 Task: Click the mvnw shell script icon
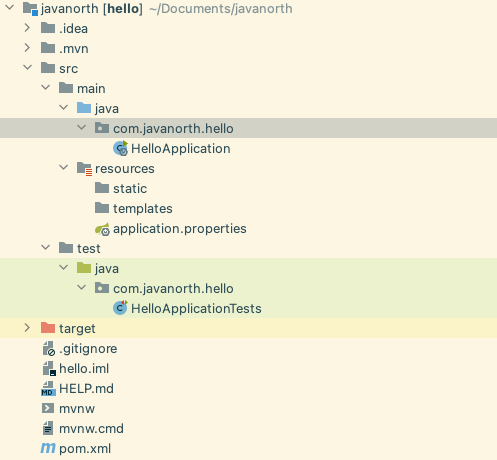pos(48,408)
